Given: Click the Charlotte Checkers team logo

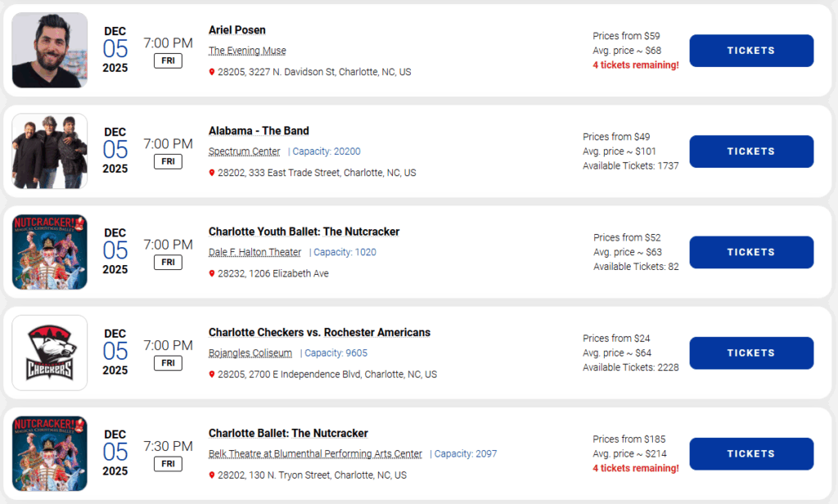Looking at the screenshot, I should 50,353.
